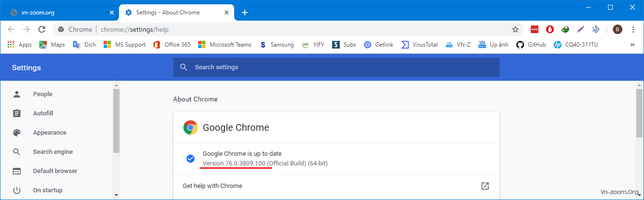
Task: Open the Subs bookmark
Action: 344,45
